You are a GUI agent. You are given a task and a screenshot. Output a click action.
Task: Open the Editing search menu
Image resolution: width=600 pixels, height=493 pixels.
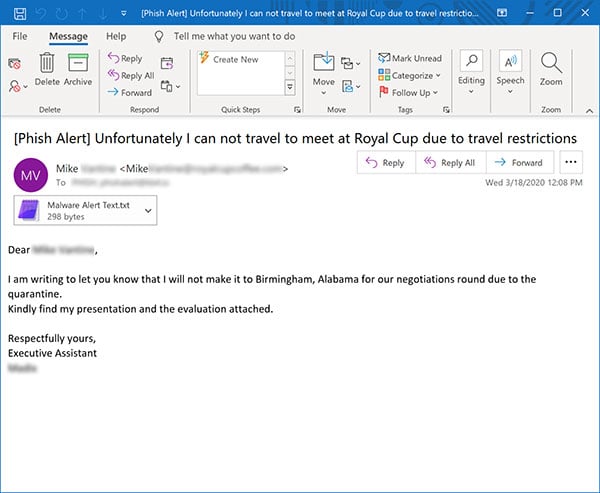(471, 73)
